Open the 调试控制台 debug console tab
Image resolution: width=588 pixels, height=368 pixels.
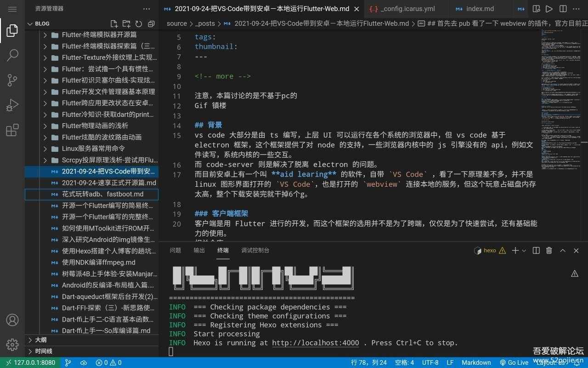255,250
